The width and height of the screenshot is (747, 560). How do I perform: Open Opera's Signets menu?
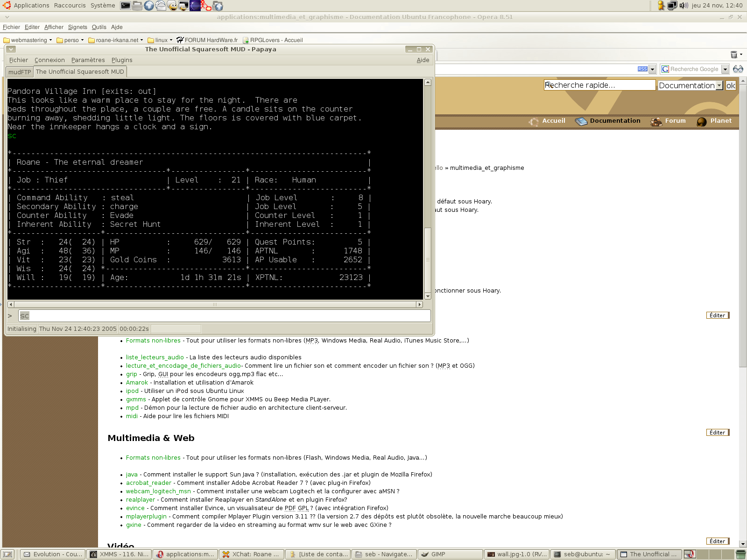[78, 27]
